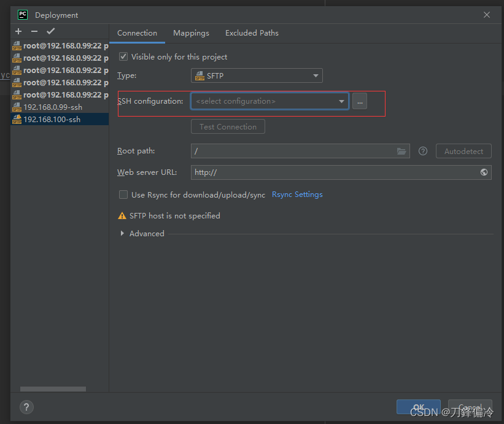Add a new deployment server
This screenshot has width=504, height=424.
tap(18, 31)
